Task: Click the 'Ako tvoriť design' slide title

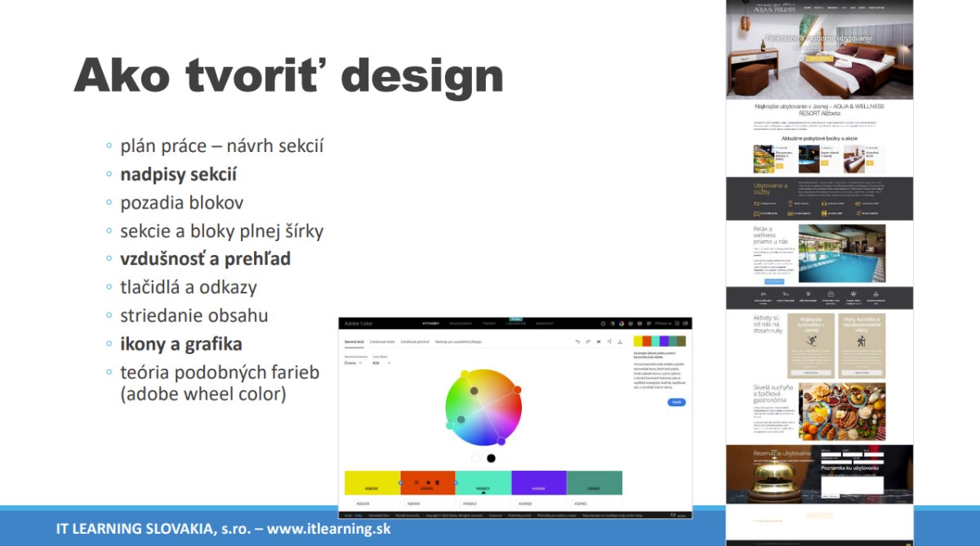Action: click(287, 75)
